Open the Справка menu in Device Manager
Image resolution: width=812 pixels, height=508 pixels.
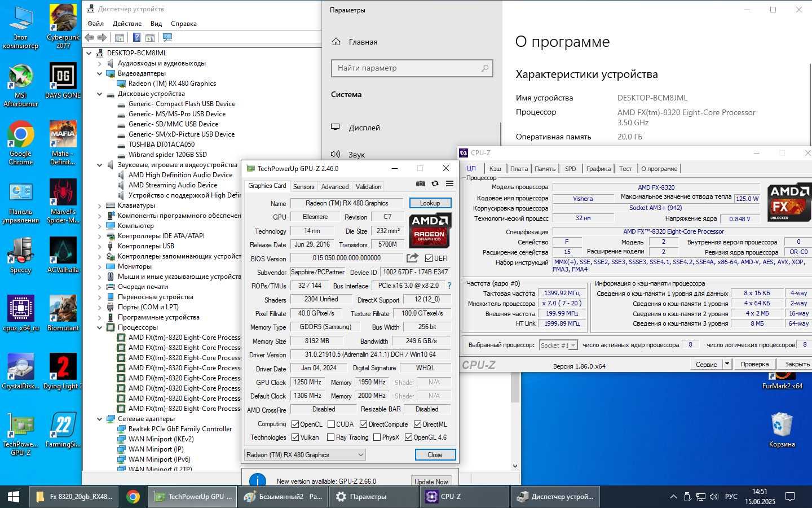184,24
